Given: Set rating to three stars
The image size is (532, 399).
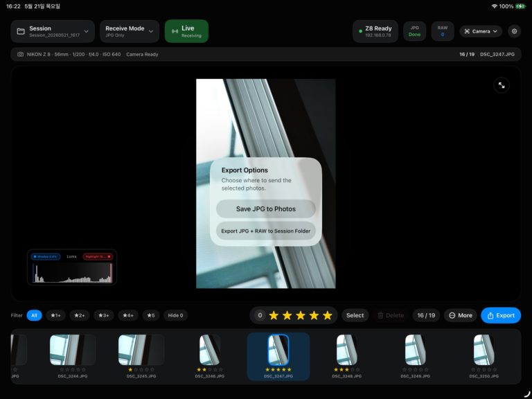Looking at the screenshot, I should (301, 316).
